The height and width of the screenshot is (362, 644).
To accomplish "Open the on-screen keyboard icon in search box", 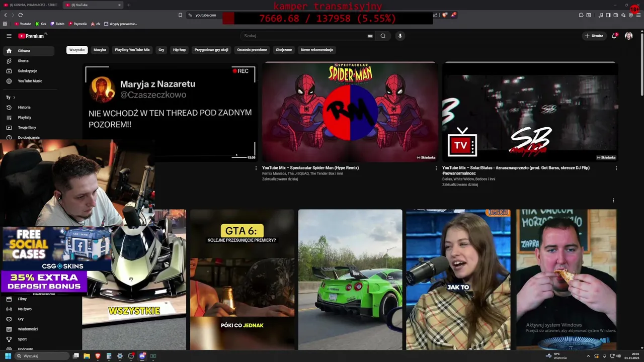I will coord(370,36).
